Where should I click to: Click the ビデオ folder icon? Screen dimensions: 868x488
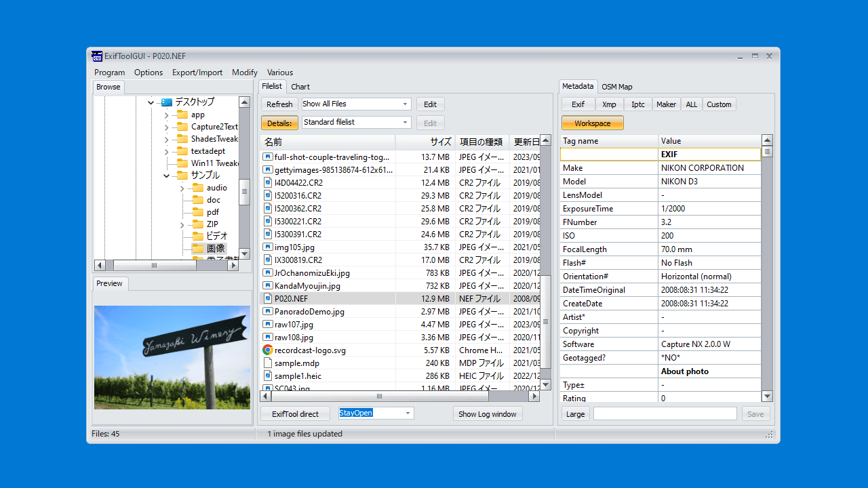(x=197, y=237)
